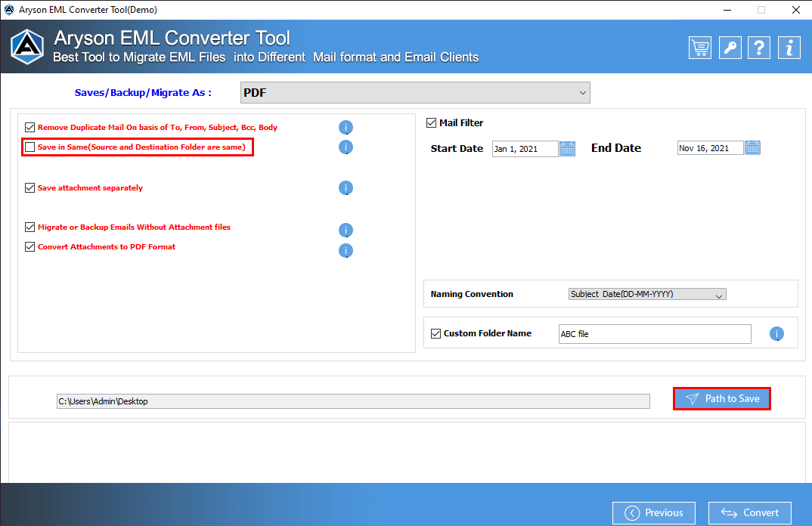Click the Naming Convention label

pos(472,294)
